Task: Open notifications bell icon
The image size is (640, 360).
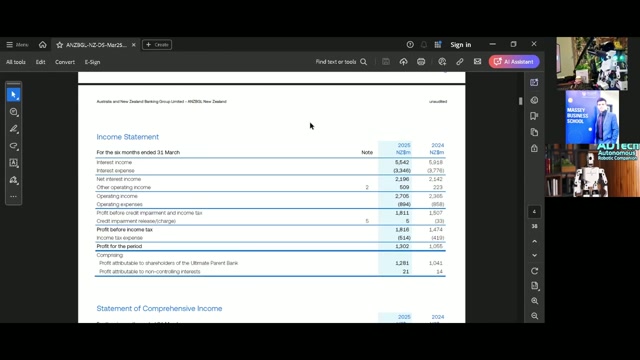Action: point(424,44)
